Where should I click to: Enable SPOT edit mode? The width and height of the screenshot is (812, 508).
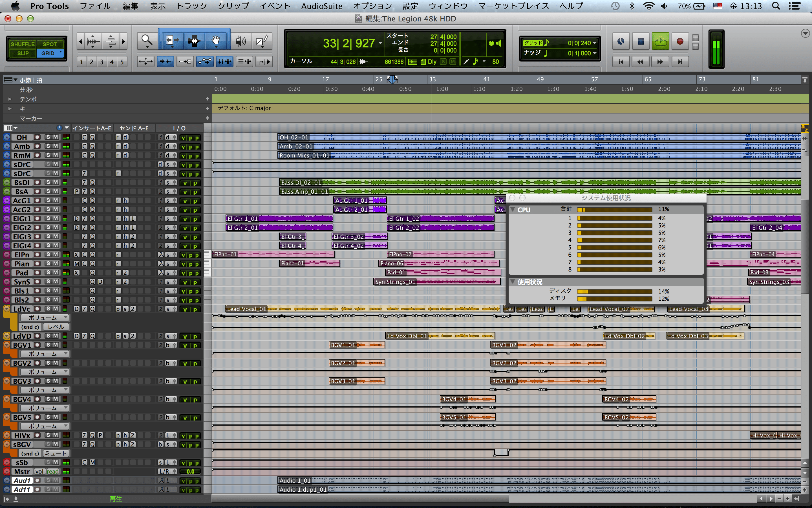click(50, 44)
